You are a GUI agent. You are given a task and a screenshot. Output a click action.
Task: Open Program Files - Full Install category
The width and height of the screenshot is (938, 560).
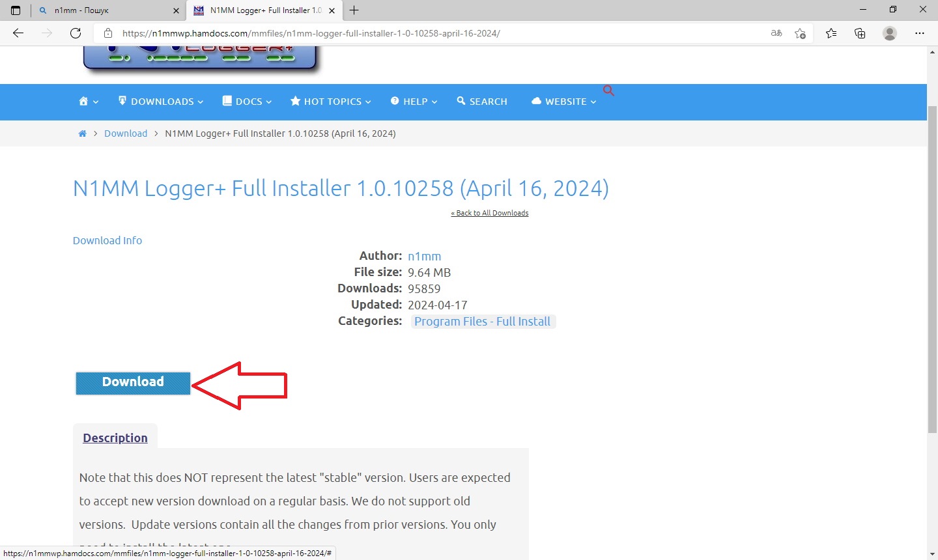[483, 322]
